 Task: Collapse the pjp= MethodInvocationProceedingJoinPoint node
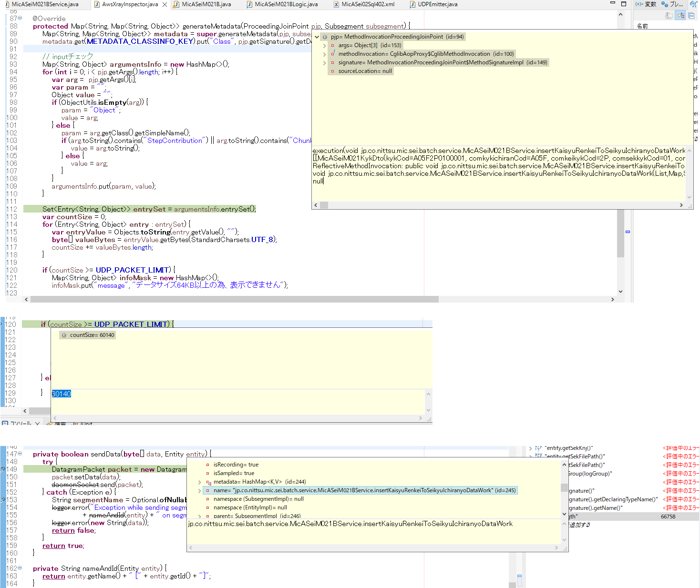pos(316,36)
